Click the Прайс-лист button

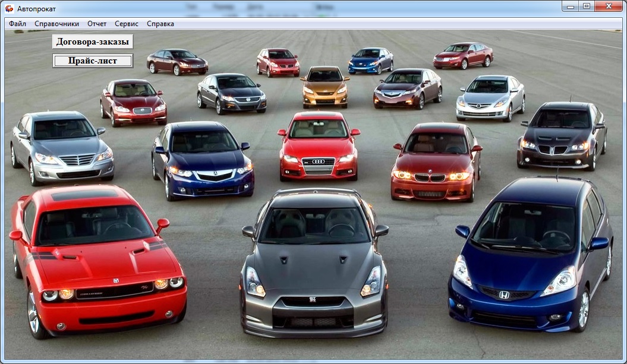tap(93, 61)
